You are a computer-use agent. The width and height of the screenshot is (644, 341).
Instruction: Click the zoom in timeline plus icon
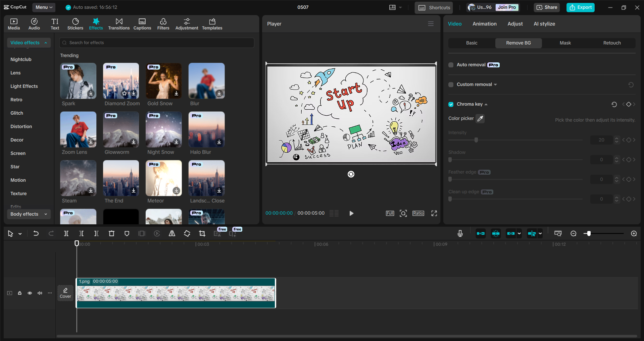pyautogui.click(x=634, y=233)
